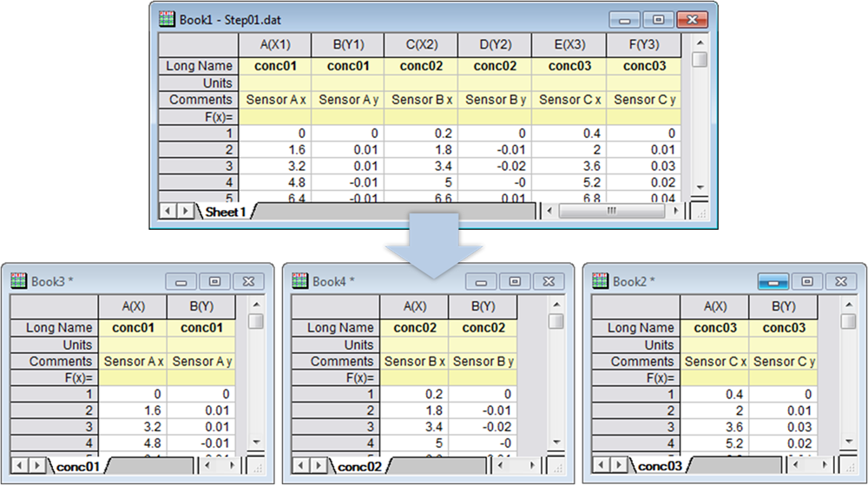Open the Sheet1 tab in Book1
This screenshot has height=485, width=868.
pos(226,212)
